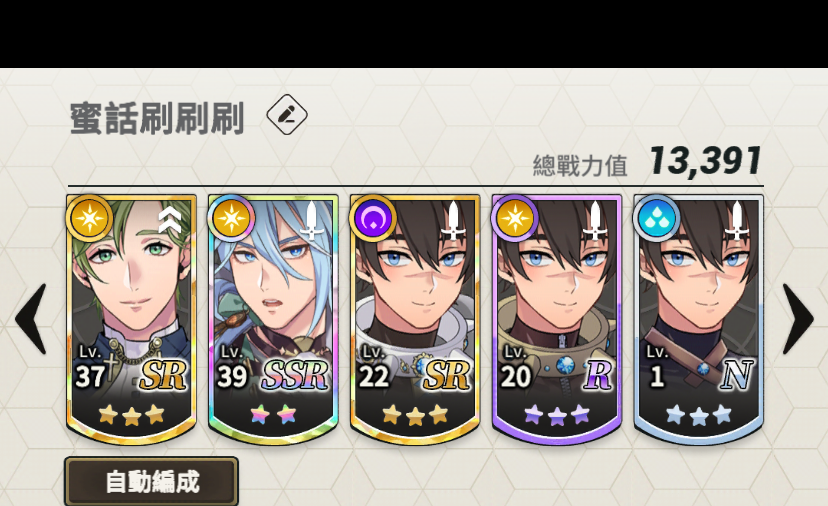Click sword class icon on SSR card
The width and height of the screenshot is (828, 506).
pos(312,220)
